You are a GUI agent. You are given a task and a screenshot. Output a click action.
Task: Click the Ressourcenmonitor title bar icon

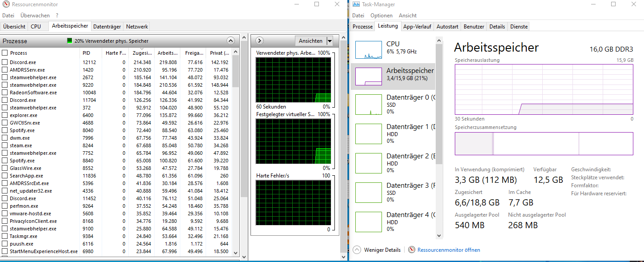6,4
